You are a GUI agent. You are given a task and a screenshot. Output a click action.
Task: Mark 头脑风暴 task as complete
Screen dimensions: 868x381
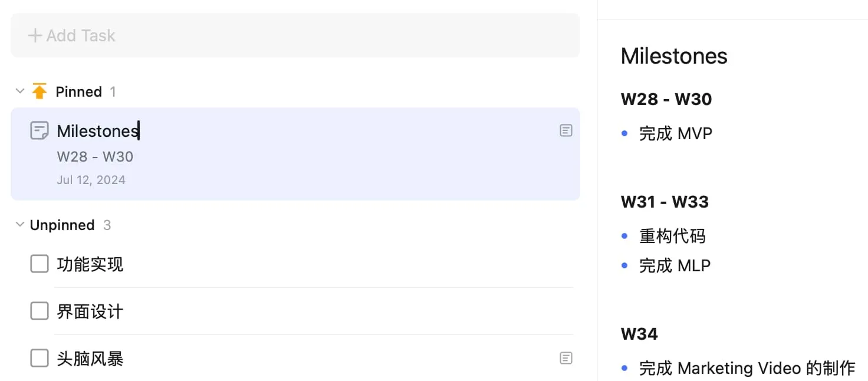40,358
